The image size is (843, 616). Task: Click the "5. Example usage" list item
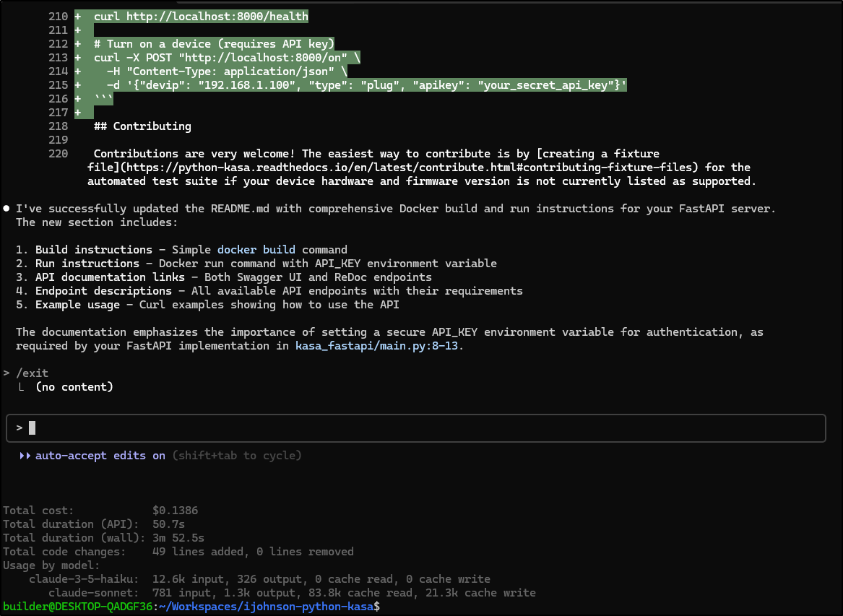tap(207, 305)
